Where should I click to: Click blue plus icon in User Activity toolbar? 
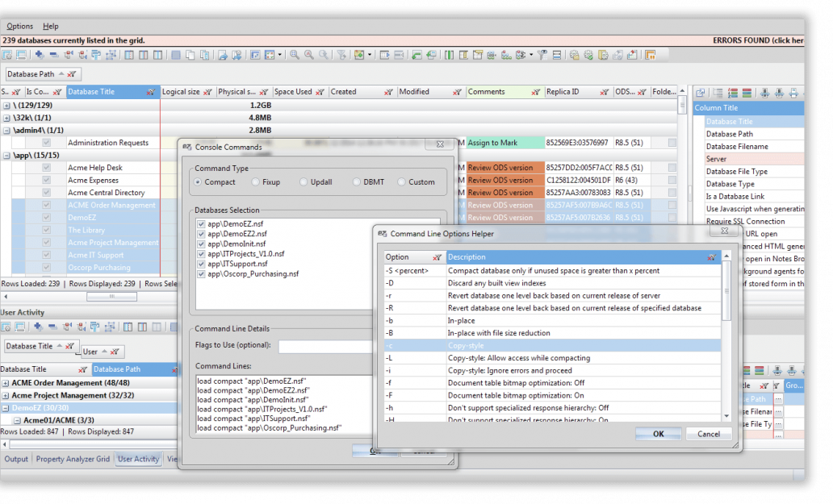pos(38,327)
